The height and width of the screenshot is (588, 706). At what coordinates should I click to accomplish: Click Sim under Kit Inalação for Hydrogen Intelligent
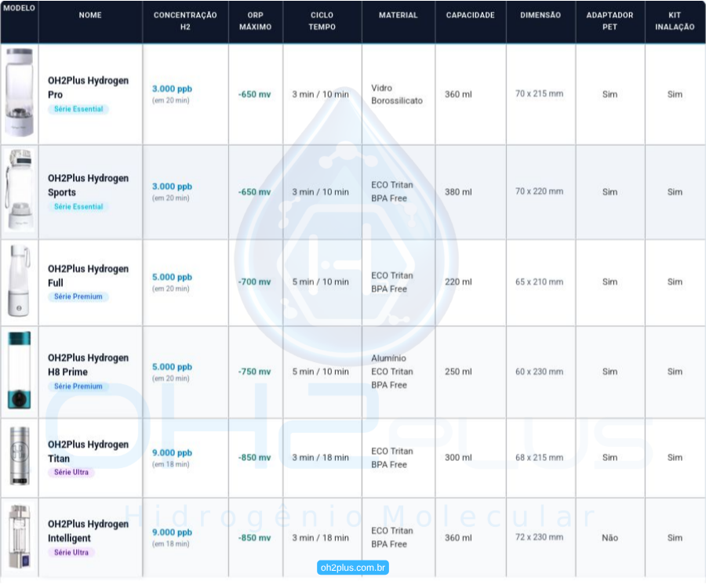(675, 538)
